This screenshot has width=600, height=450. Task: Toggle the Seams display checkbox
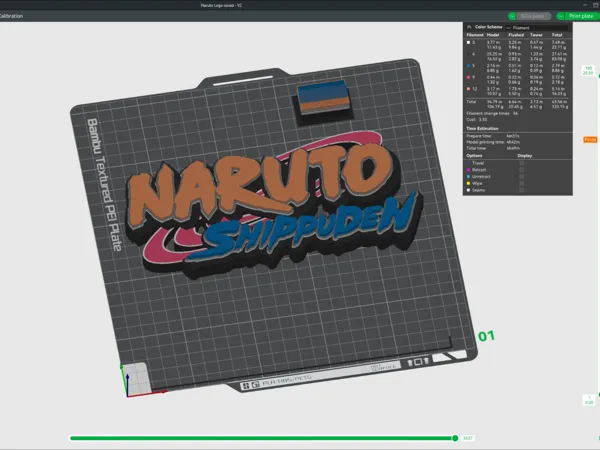pos(521,190)
